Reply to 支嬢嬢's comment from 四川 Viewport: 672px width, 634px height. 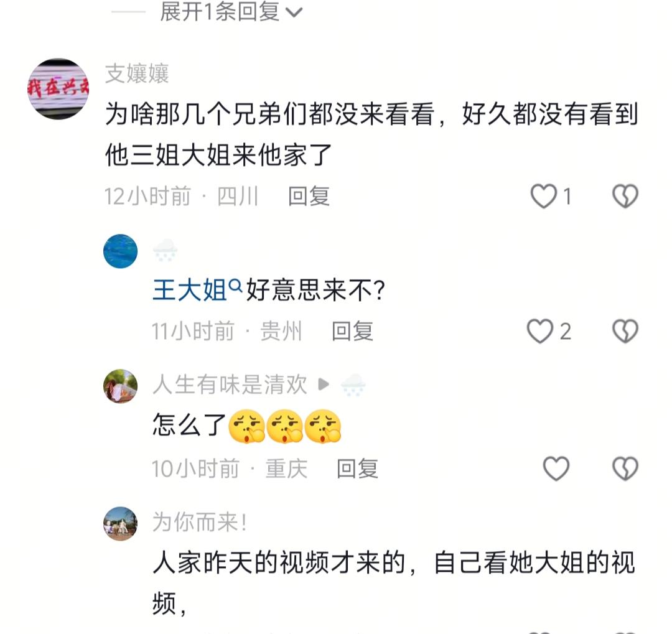tap(309, 197)
